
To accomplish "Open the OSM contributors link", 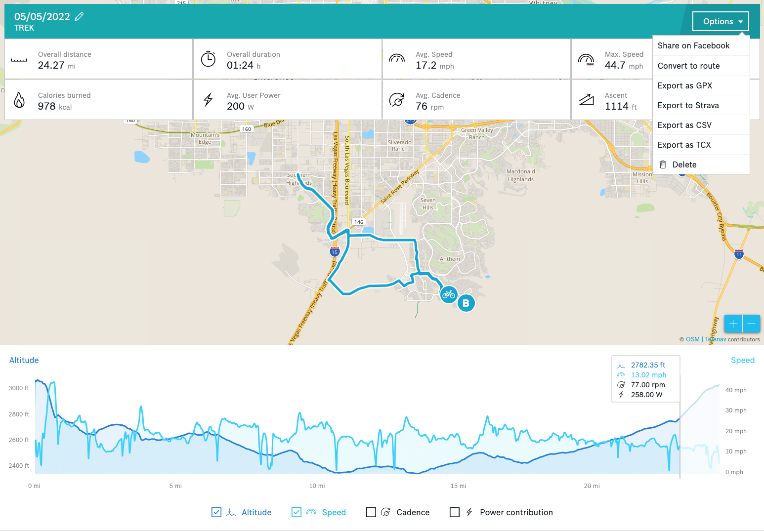I will (x=692, y=339).
